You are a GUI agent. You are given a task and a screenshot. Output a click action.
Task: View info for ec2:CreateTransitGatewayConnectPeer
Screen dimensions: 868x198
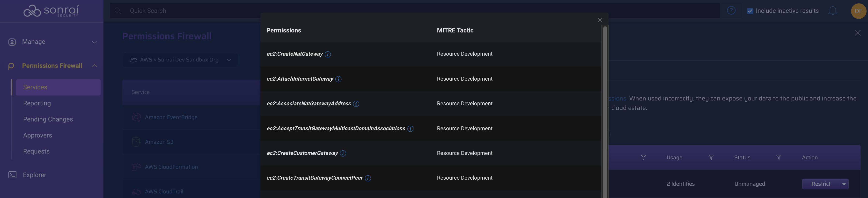click(x=368, y=178)
